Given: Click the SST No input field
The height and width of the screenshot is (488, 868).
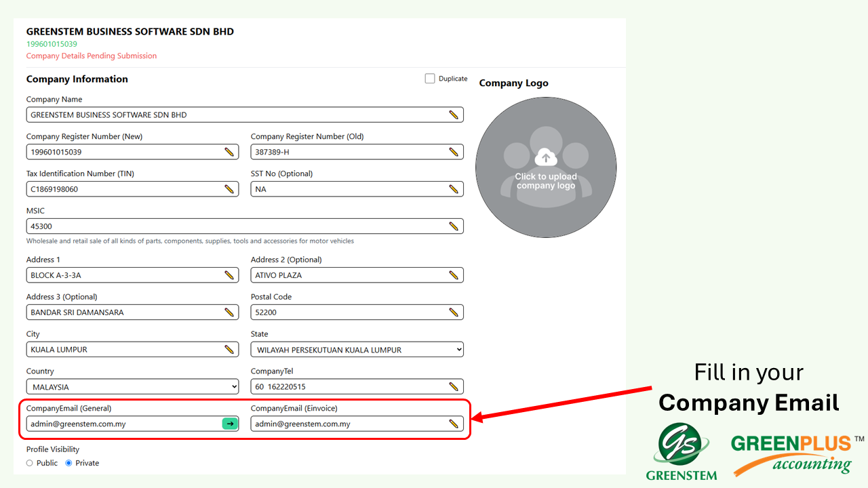Looking at the screenshot, I should pos(357,189).
